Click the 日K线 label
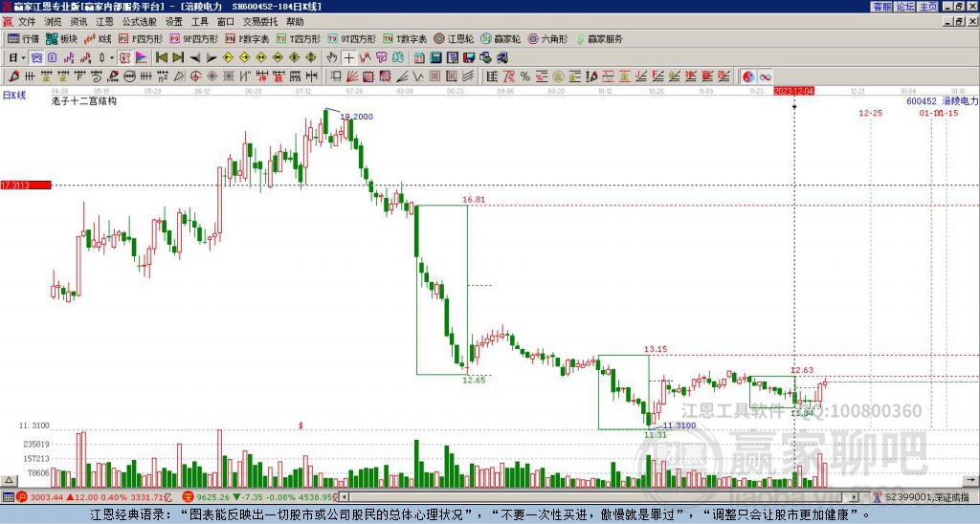This screenshot has width=980, height=524. 13,96
